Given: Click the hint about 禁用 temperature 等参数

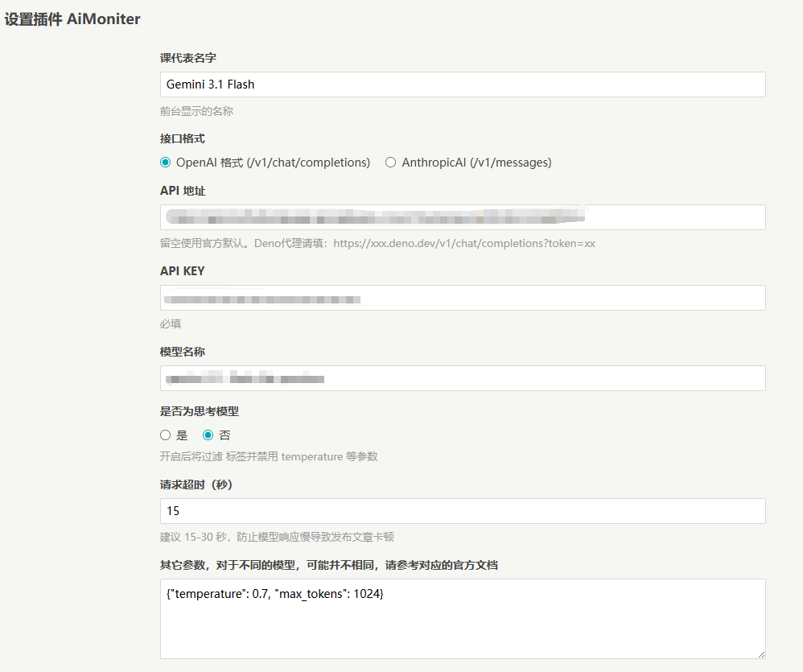Looking at the screenshot, I should pyautogui.click(x=269, y=456).
